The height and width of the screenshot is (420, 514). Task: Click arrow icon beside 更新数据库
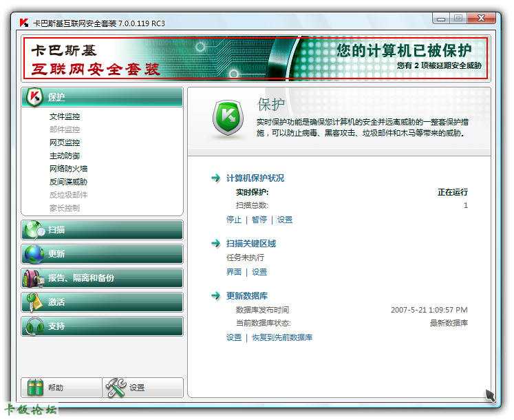click(x=215, y=295)
